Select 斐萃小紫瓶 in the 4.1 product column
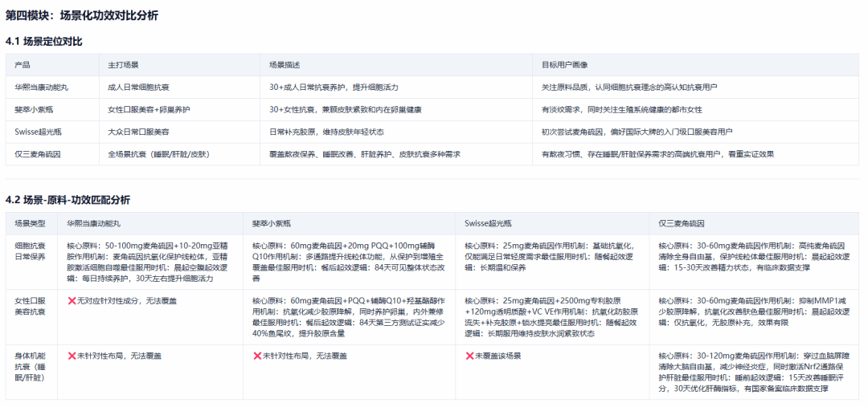Image resolution: width=868 pixels, height=407 pixels. (35, 109)
